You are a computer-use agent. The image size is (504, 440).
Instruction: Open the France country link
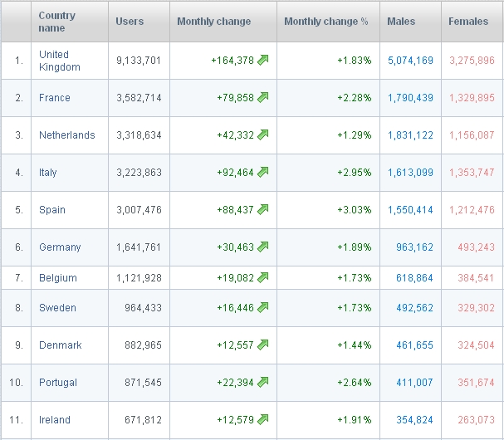[55, 98]
